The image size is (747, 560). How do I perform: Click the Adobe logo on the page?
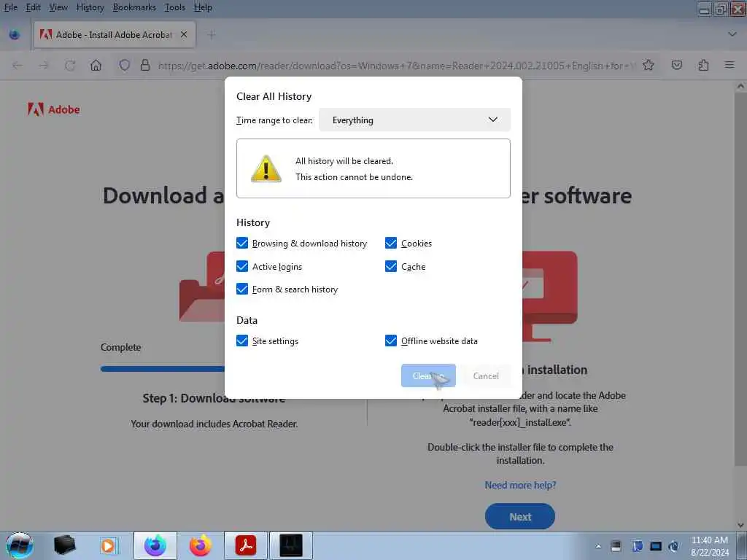click(x=53, y=109)
